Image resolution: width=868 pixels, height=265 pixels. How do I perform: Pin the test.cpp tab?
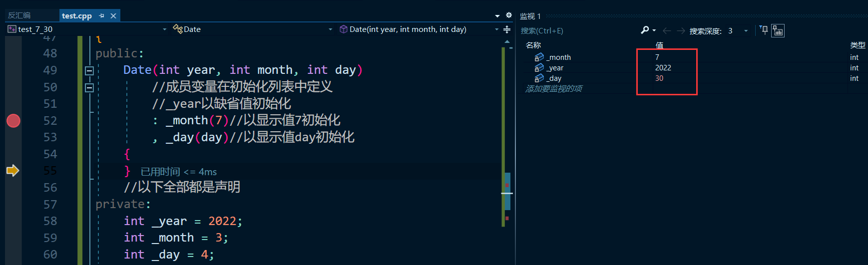(x=102, y=16)
